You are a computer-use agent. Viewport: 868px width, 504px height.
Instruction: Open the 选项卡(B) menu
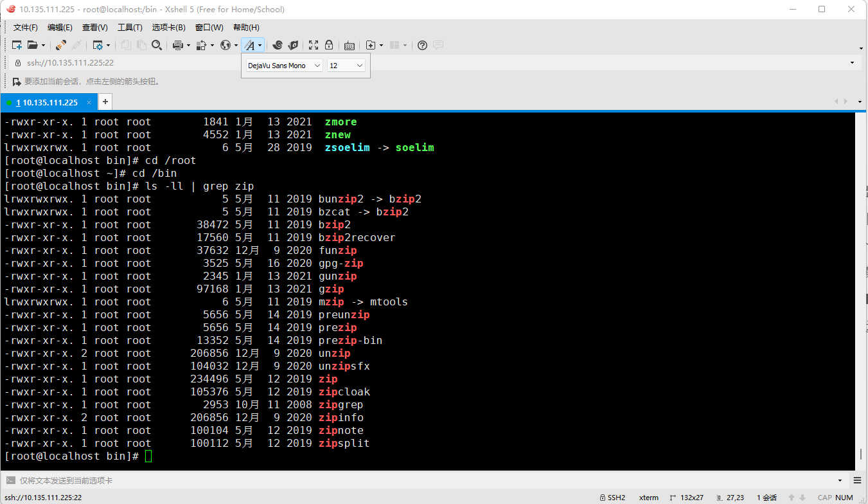point(168,28)
